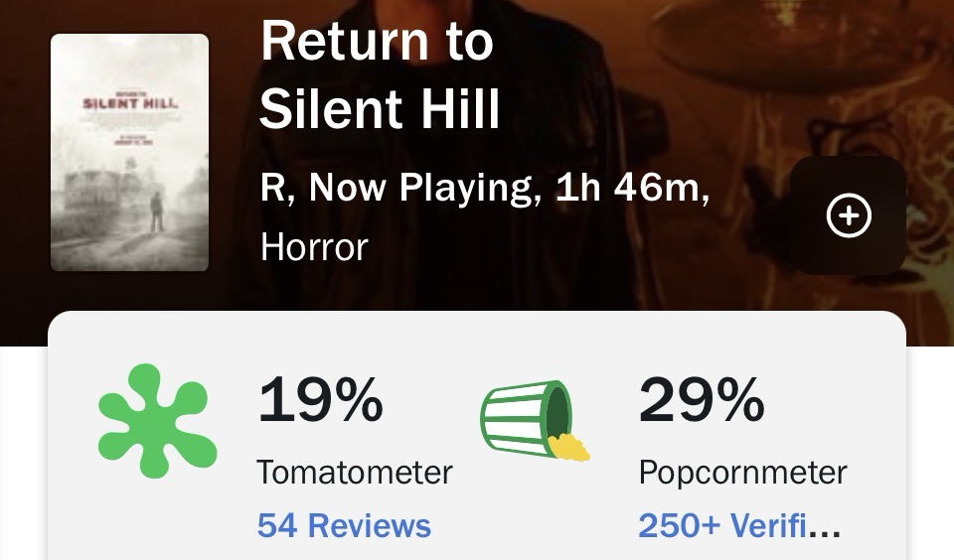954x560 pixels.
Task: Click the 29% Popcornmeter score
Action: [702, 399]
